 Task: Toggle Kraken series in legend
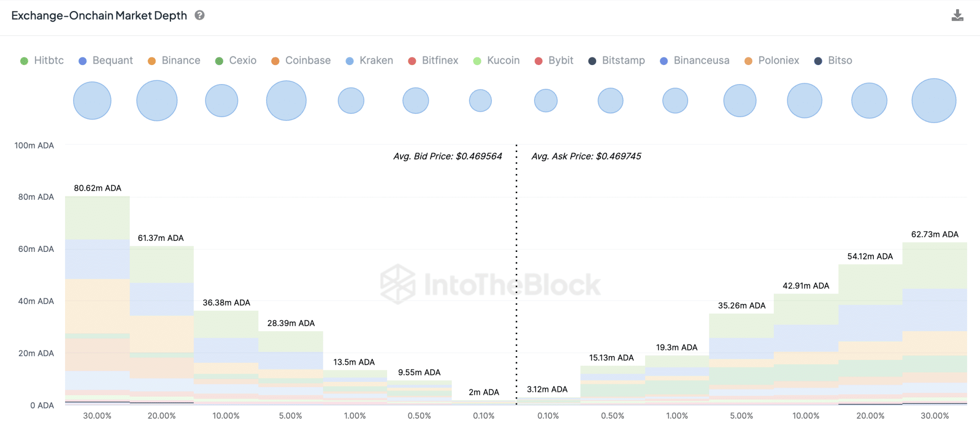click(x=369, y=61)
